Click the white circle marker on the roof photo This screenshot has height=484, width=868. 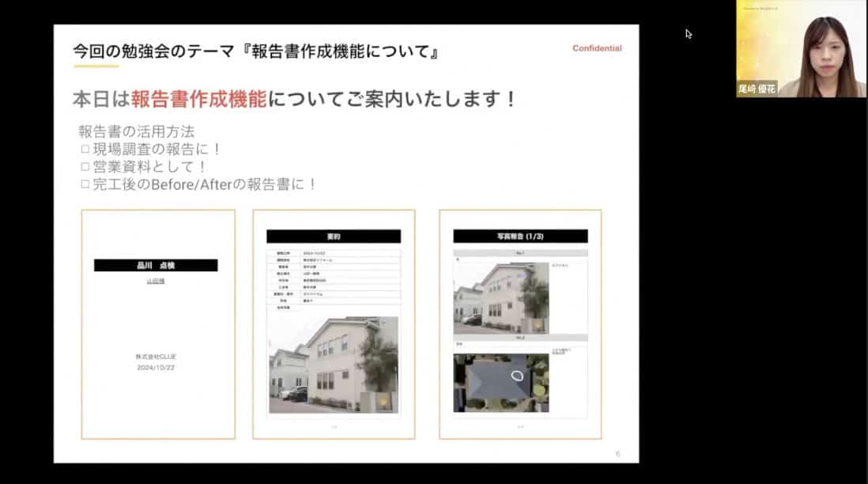point(518,377)
